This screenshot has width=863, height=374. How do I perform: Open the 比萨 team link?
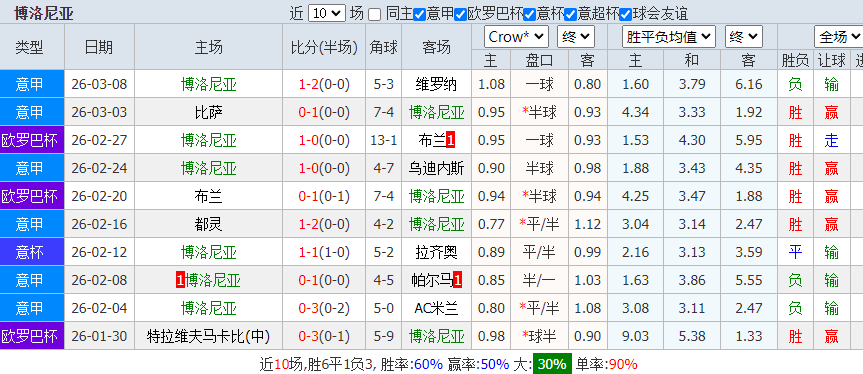209,112
